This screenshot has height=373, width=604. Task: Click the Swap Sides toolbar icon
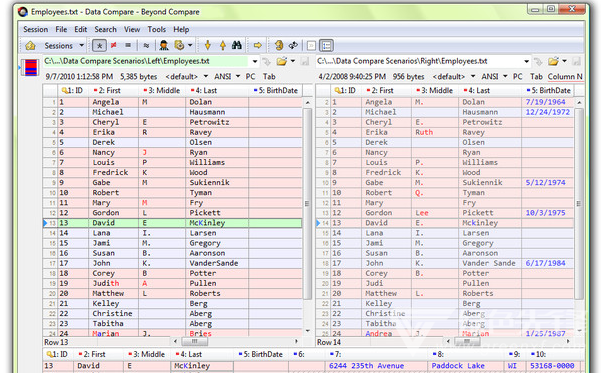point(279,45)
